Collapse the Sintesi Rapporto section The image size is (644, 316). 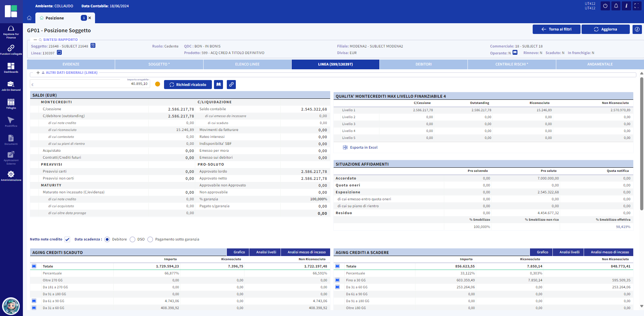35,40
